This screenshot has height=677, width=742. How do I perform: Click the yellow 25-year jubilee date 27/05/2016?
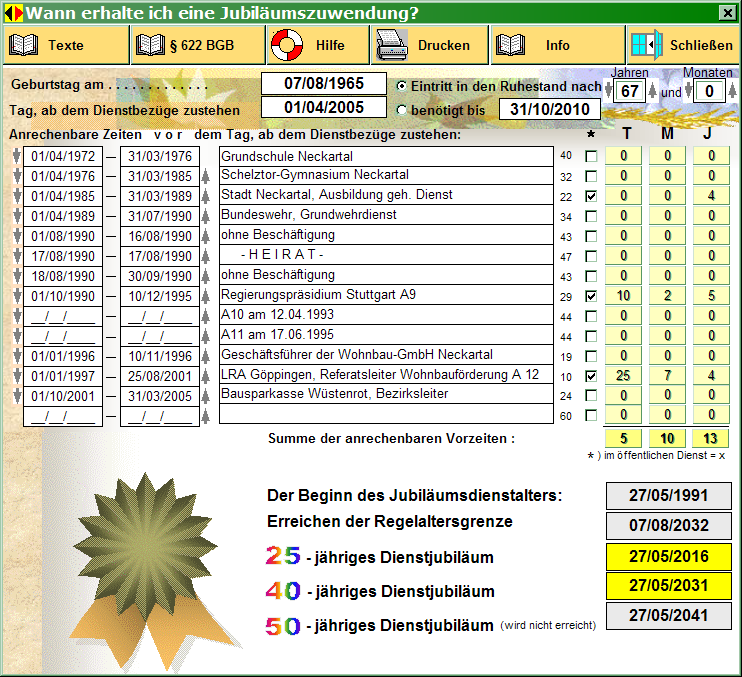(668, 557)
